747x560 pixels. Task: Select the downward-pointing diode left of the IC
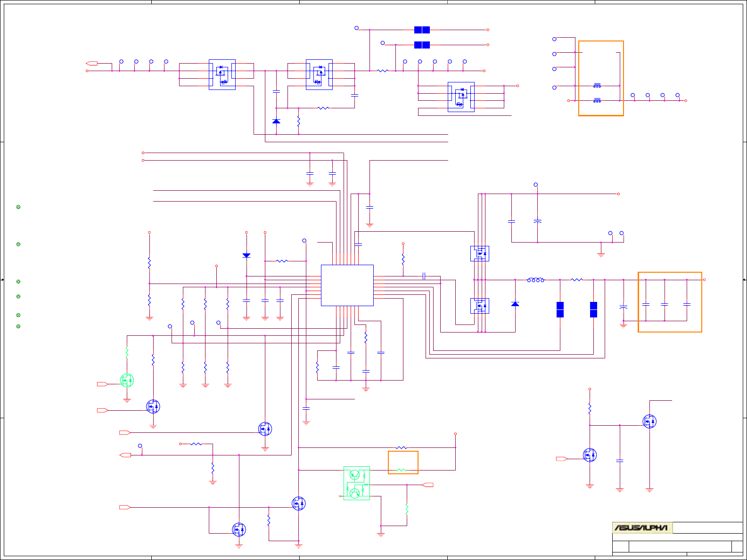(x=246, y=255)
